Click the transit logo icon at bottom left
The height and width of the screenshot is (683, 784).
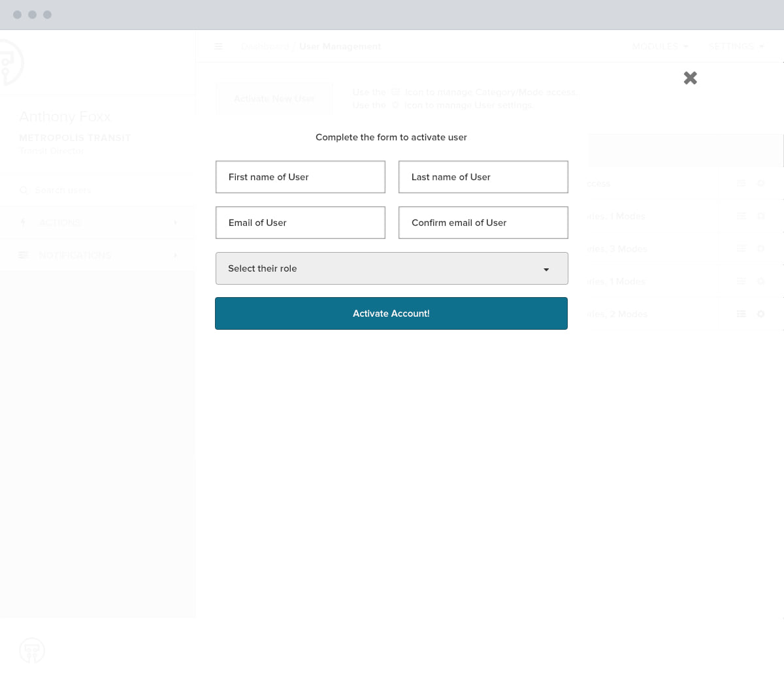tap(32, 650)
